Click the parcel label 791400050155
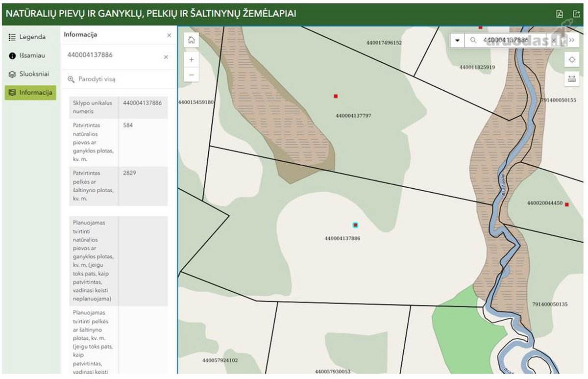This screenshot has width=588, height=379. point(558,100)
